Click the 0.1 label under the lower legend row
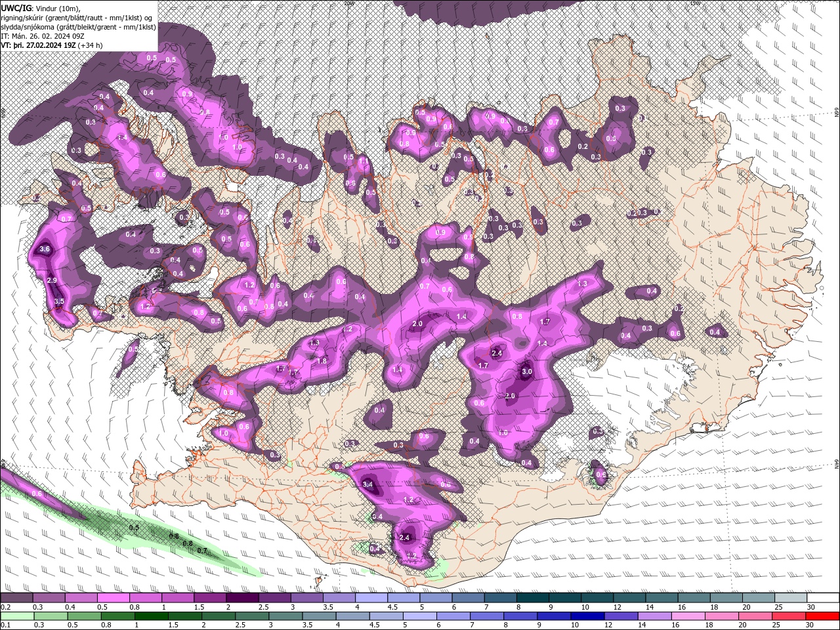This screenshot has height=630, width=840. [x=5, y=625]
